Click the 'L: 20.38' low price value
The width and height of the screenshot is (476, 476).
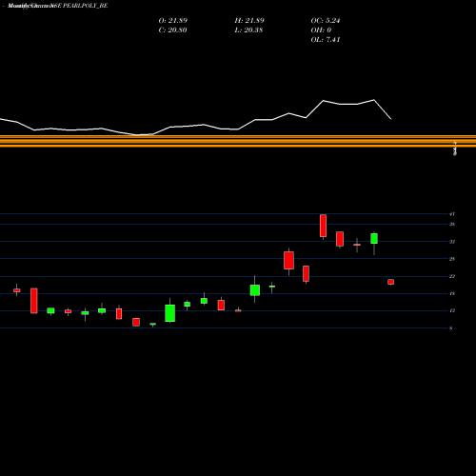[248, 30]
